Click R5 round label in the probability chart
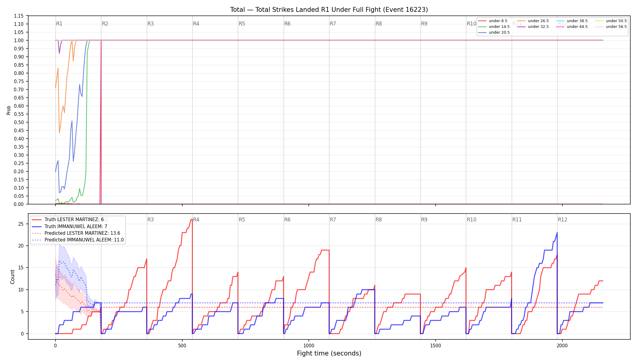Screen dimensions: 637x364 (242, 24)
